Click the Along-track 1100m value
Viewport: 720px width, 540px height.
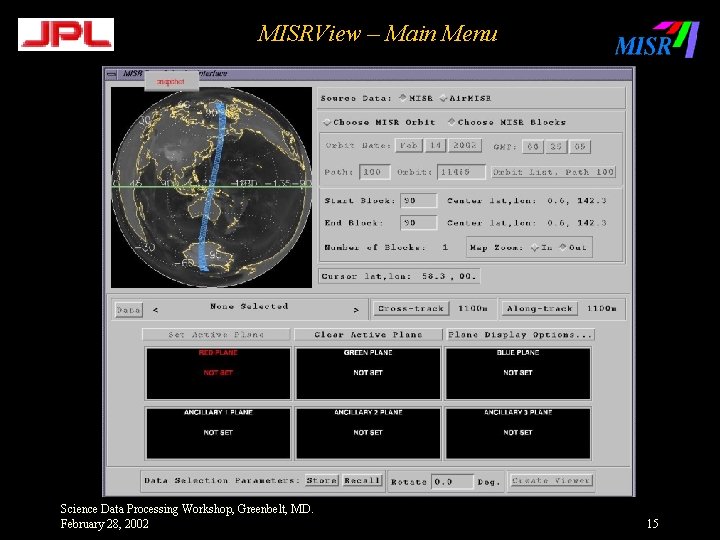pos(602,309)
